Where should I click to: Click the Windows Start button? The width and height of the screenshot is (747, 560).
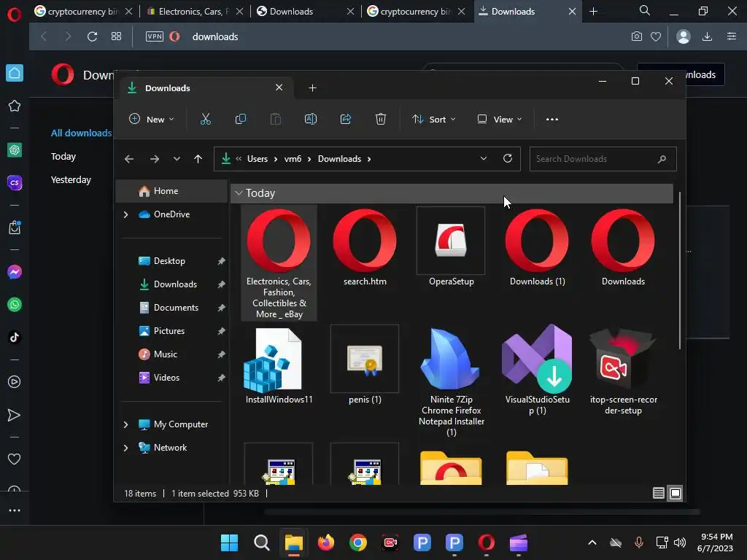pos(229,542)
